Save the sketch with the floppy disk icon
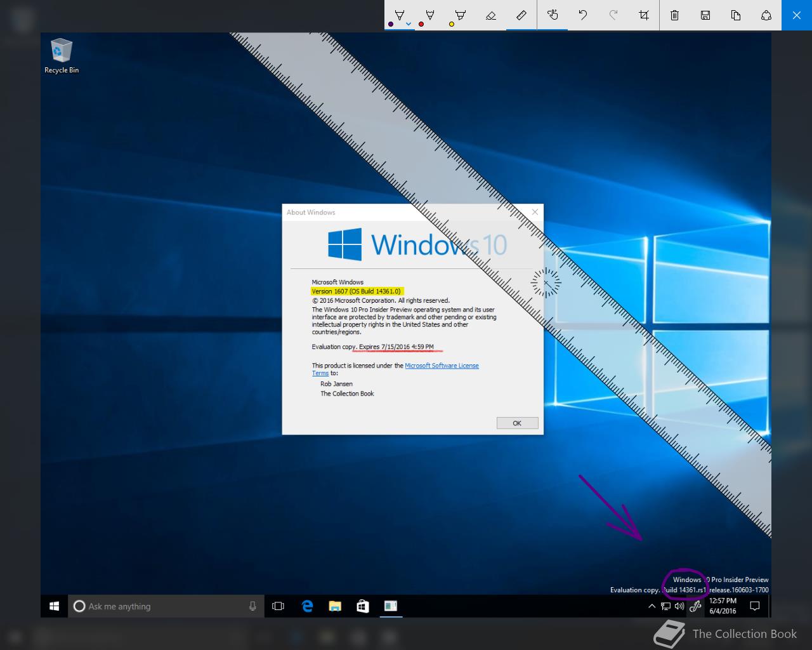The height and width of the screenshot is (650, 812). pyautogui.click(x=705, y=15)
